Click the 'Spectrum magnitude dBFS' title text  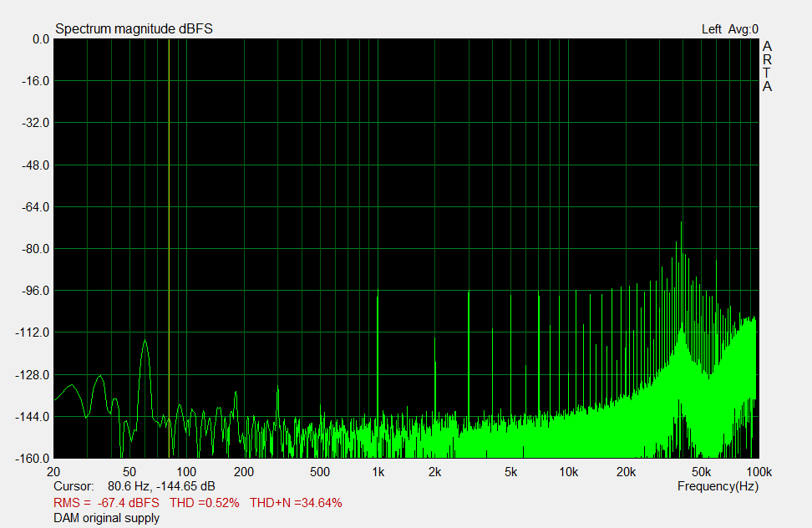[x=134, y=29]
